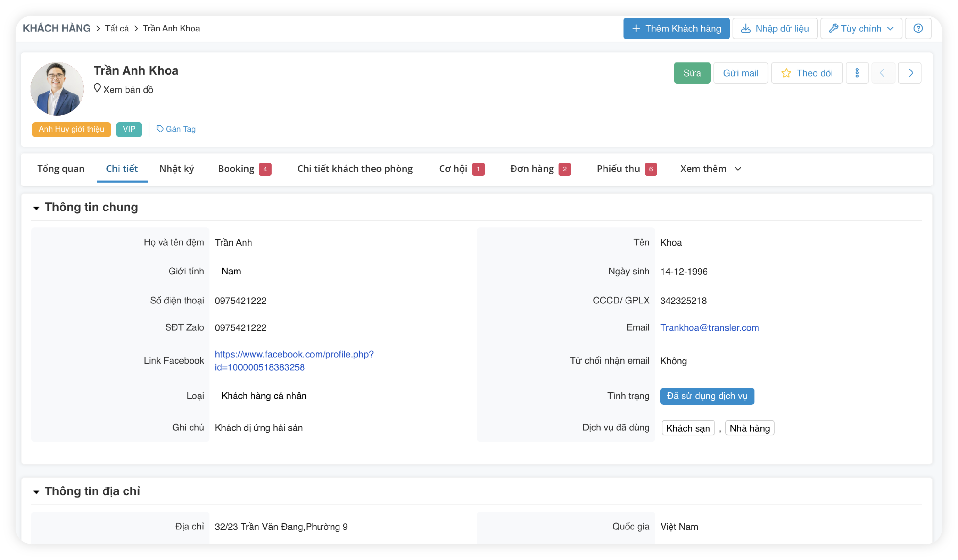Click the help question mark icon
This screenshot has width=958, height=560.
tap(917, 28)
